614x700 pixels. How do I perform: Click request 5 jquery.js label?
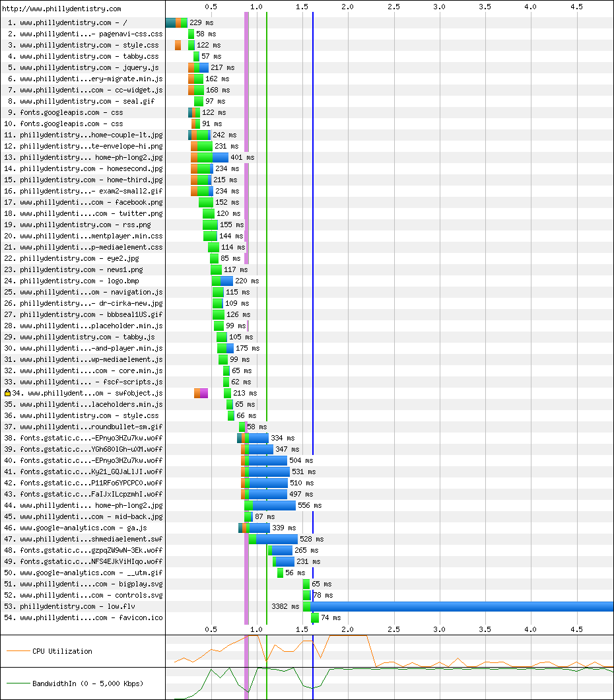point(83,67)
